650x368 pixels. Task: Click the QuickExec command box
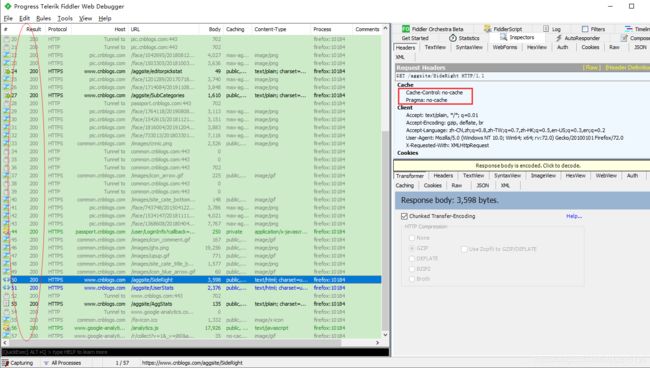pos(195,352)
